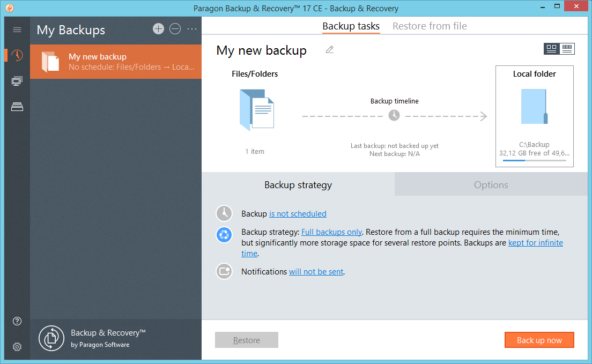The image size is (592, 364).
Task: Open the hamburger menu in the sidebar
Action: click(x=17, y=30)
